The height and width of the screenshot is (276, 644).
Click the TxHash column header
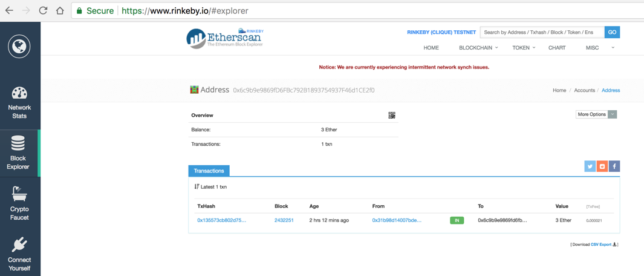206,206
